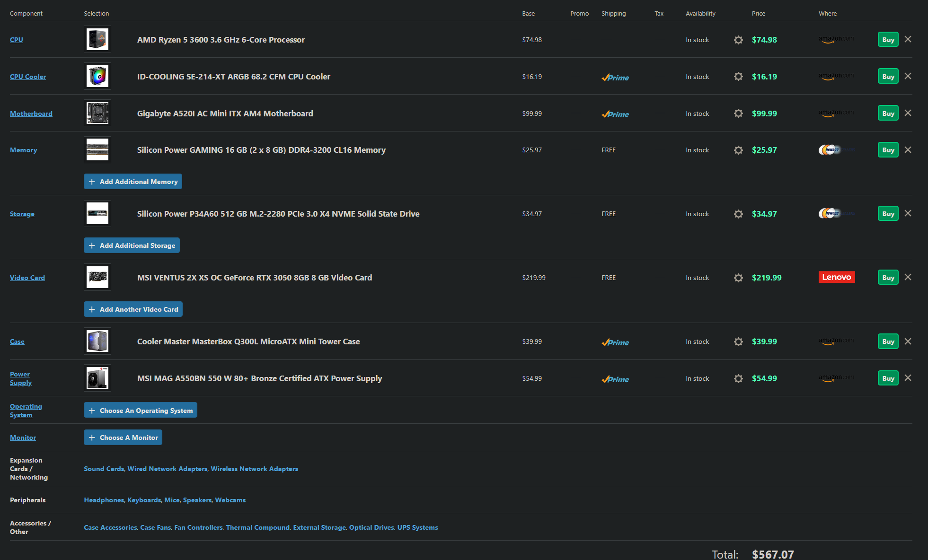Open the Video Card component link
Image resolution: width=928 pixels, height=560 pixels.
27,278
